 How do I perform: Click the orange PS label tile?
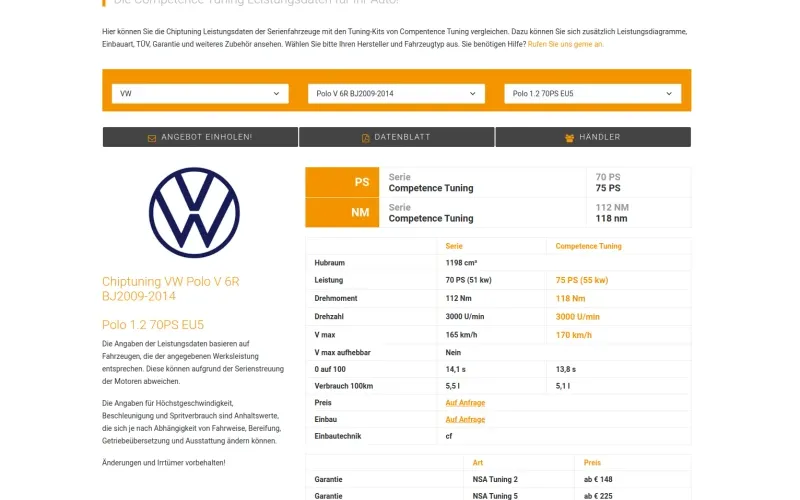point(342,182)
